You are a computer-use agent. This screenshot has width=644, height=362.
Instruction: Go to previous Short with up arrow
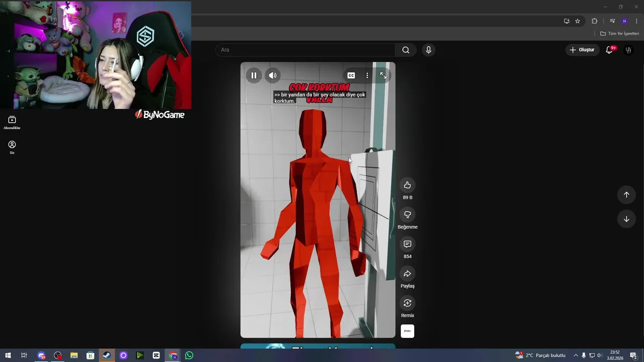tap(626, 195)
